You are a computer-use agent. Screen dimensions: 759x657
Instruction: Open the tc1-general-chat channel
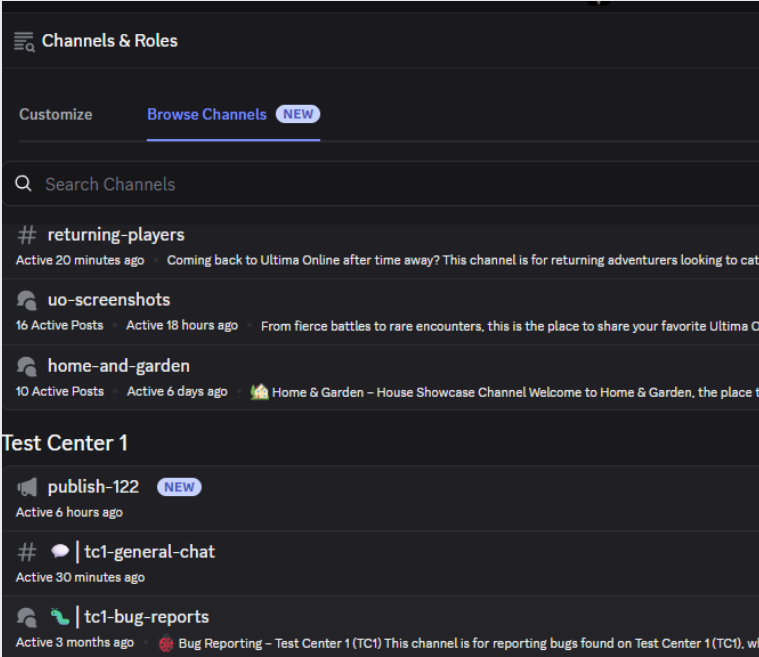coord(149,552)
